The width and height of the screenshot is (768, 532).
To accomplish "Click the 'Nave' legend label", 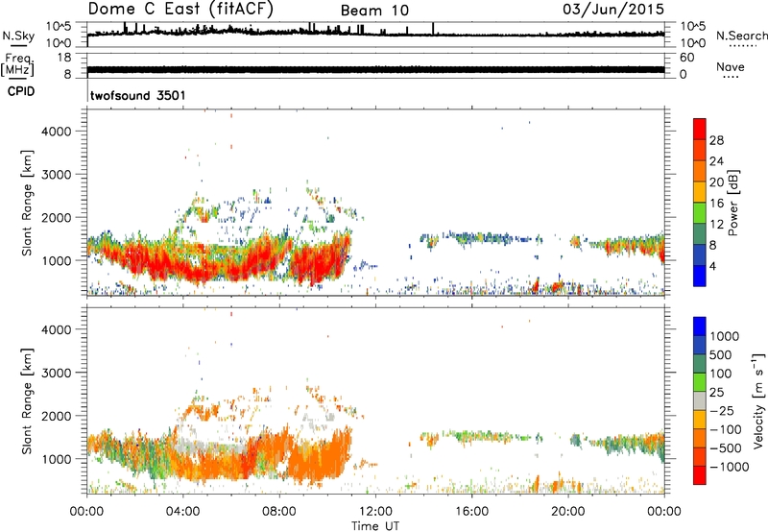I will [x=731, y=67].
